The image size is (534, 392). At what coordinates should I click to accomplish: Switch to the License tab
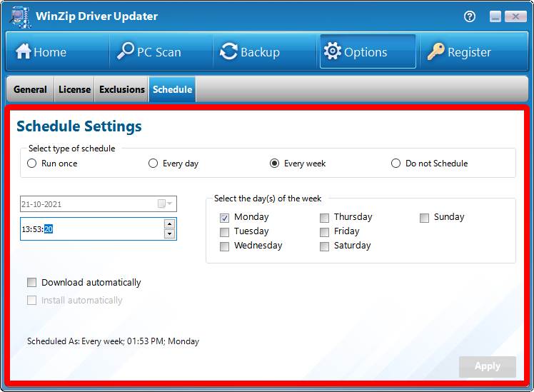pos(74,89)
